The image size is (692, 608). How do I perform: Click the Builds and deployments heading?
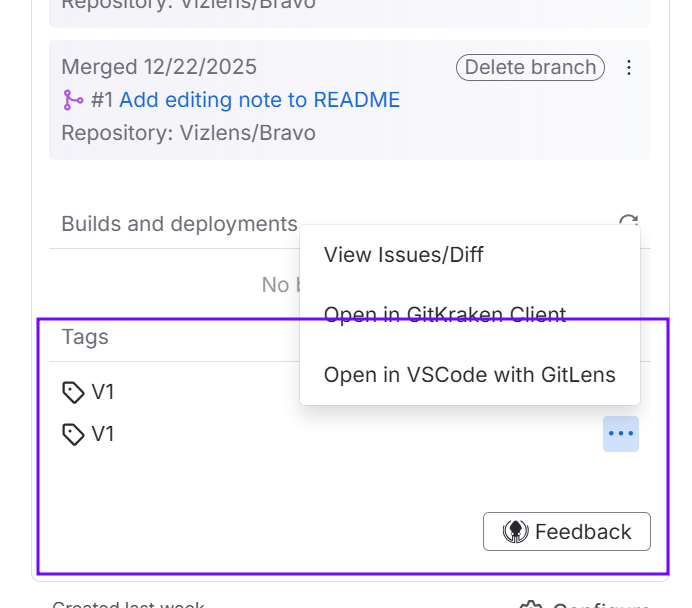point(179,224)
